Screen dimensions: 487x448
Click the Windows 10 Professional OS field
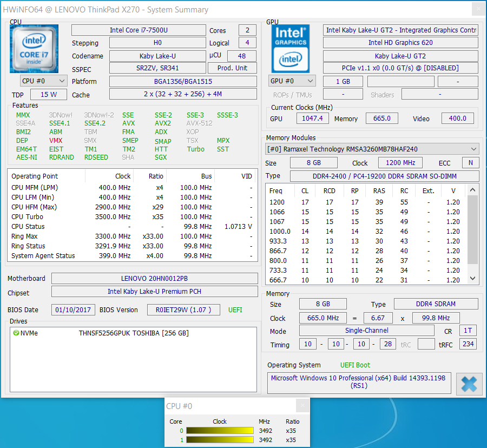pyautogui.click(x=359, y=382)
